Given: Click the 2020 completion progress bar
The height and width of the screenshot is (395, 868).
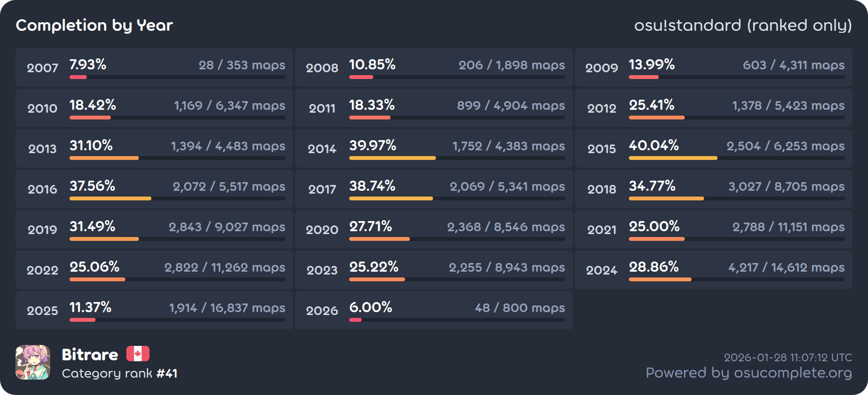Looking at the screenshot, I should (457, 239).
